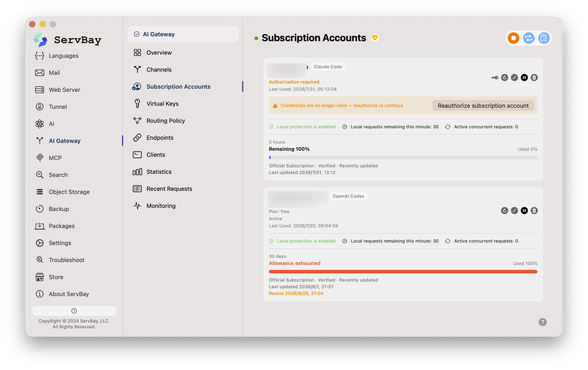Delete the Claude Code subscription account
The height and width of the screenshot is (370, 588).
coord(534,78)
